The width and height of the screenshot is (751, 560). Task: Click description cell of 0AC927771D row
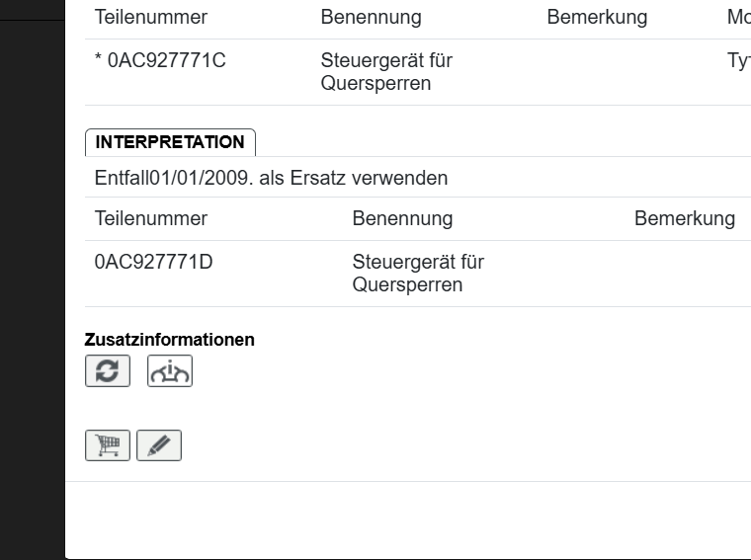[x=418, y=274]
